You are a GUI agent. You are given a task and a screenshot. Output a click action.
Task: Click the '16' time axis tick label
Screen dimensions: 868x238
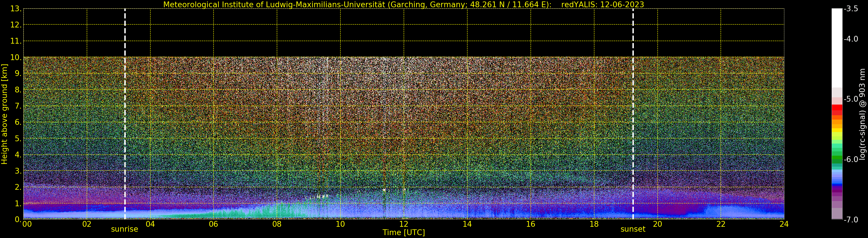531,224
